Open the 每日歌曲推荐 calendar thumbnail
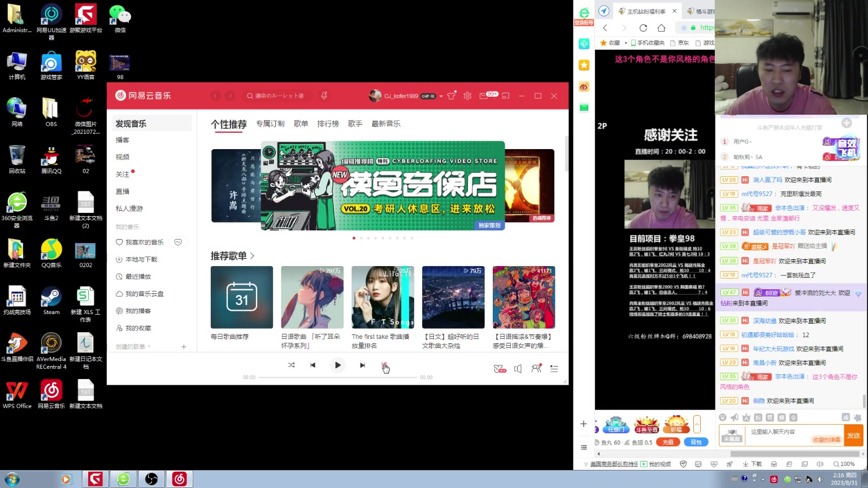Viewport: 868px width, 488px height. [242, 297]
